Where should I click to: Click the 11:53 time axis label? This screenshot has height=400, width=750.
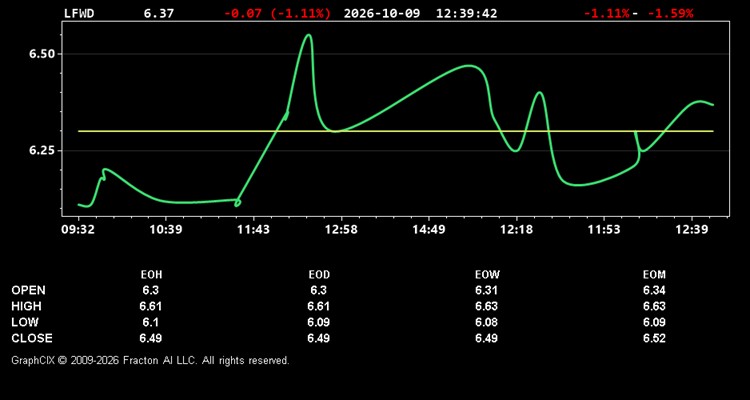point(604,230)
